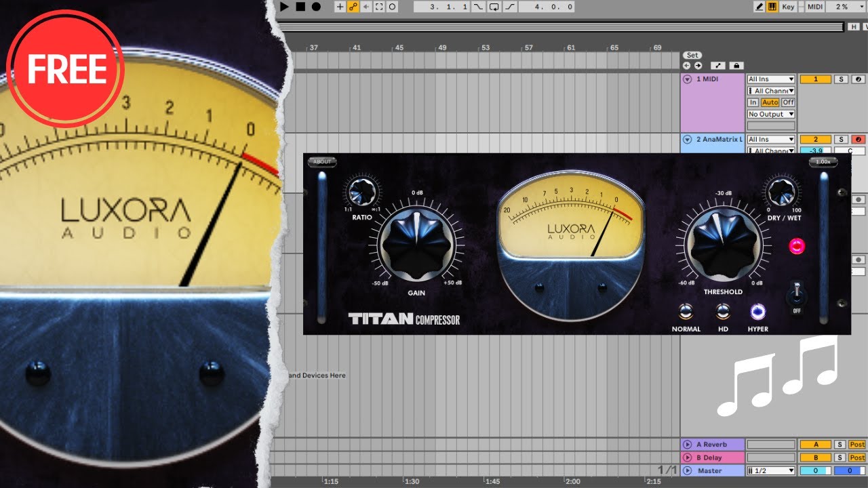Click the Key map mode button

[x=788, y=7]
